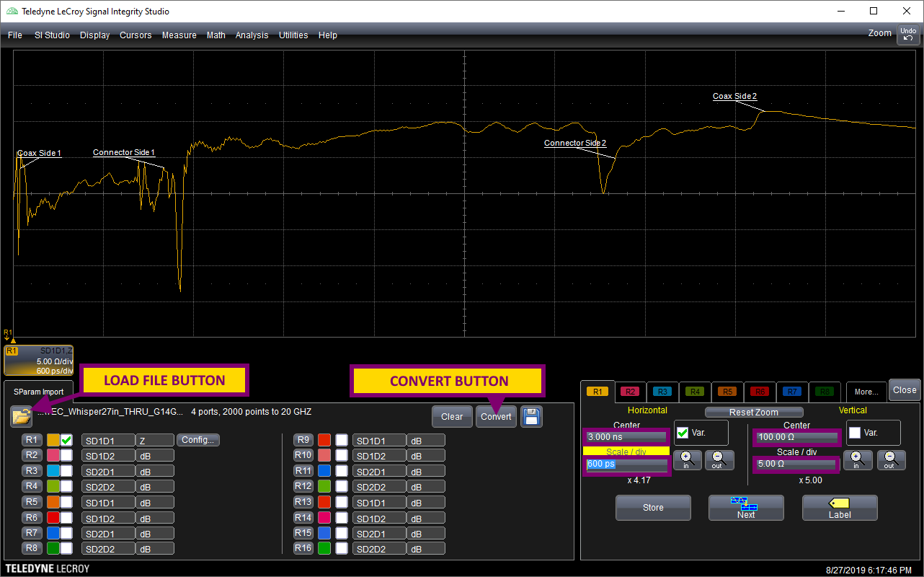Enable the R5 trace checkbox
The width and height of the screenshot is (924, 577).
66,502
